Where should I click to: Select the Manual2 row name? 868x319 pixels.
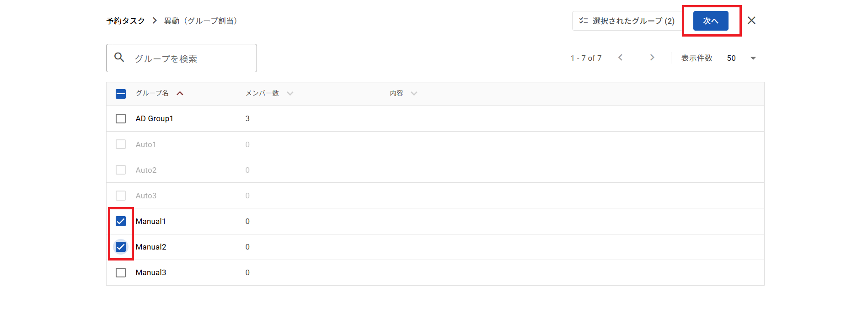151,247
